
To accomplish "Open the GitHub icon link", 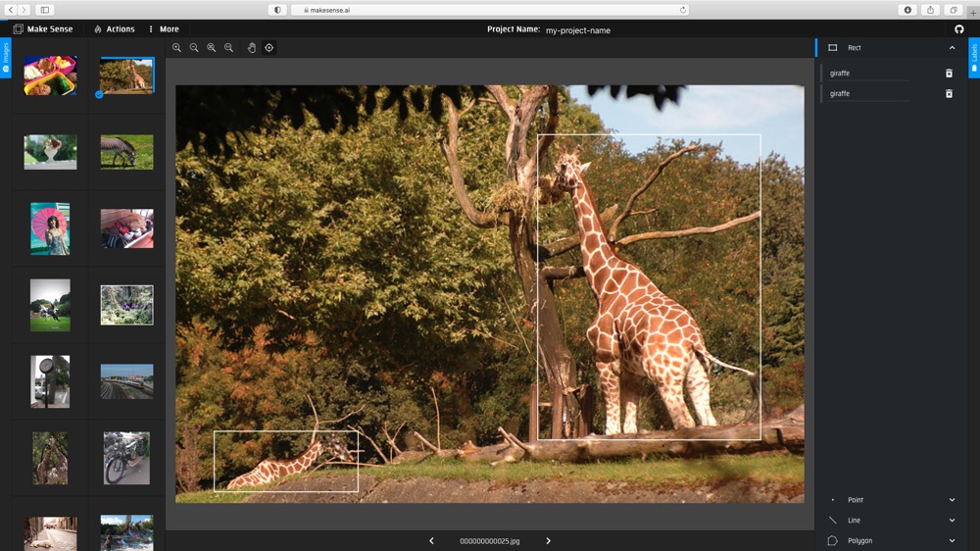I will pos(959,29).
